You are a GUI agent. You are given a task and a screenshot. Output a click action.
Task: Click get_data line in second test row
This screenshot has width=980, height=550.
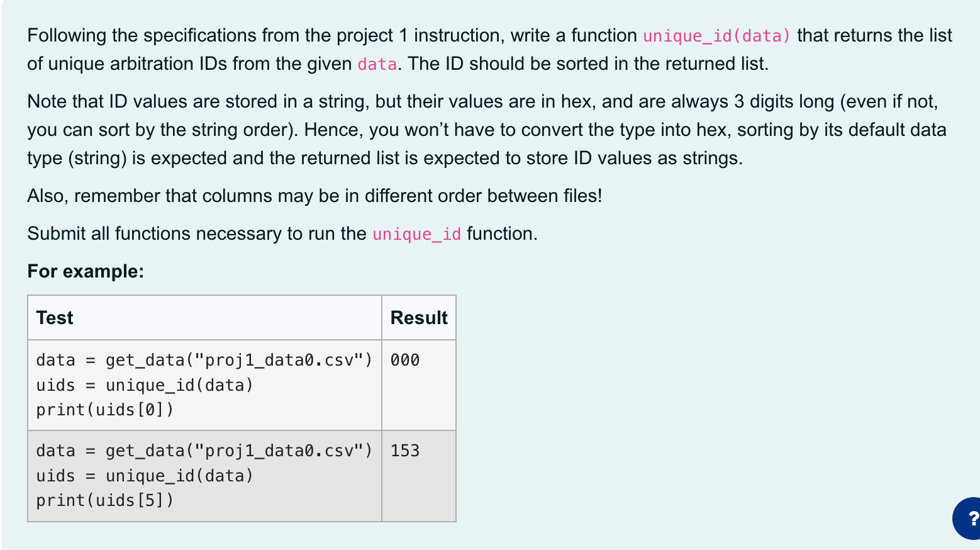[204, 451]
